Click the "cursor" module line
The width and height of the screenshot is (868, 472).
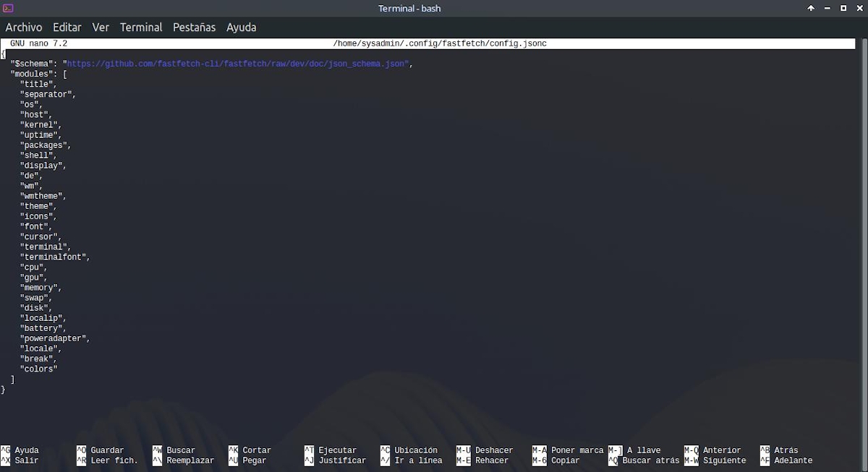[41, 236]
